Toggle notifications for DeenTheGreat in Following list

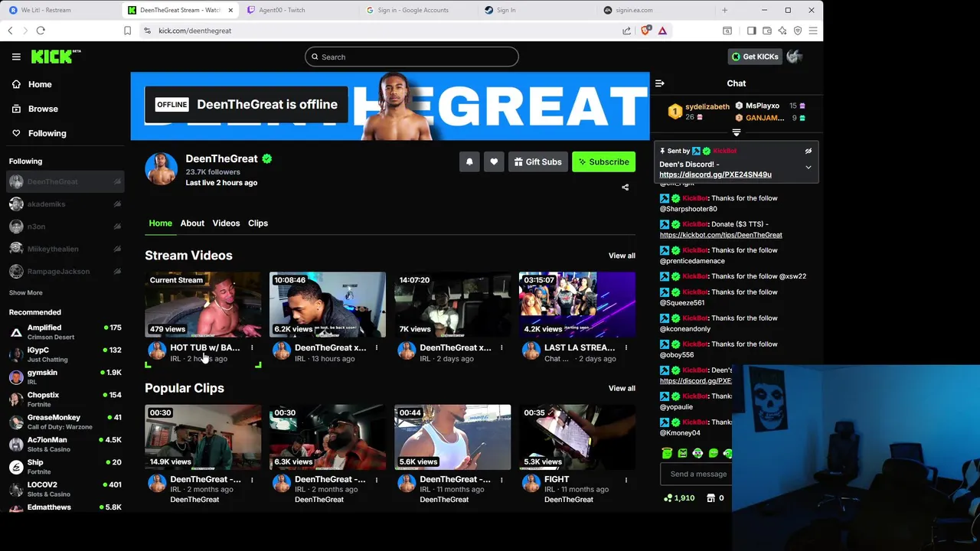[117, 182]
